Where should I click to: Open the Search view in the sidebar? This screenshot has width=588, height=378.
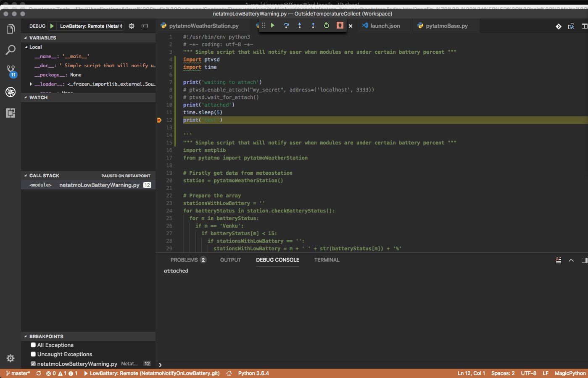coord(11,50)
